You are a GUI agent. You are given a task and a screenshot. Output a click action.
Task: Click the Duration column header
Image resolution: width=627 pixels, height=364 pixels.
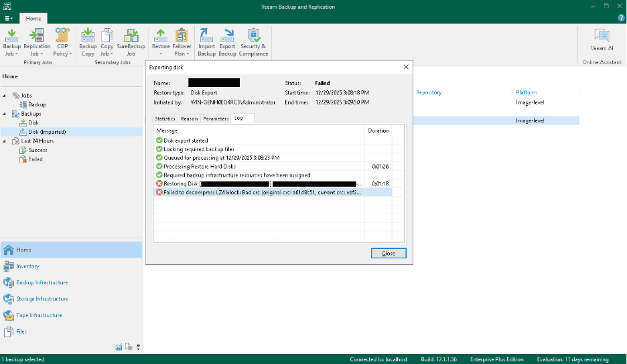(378, 130)
